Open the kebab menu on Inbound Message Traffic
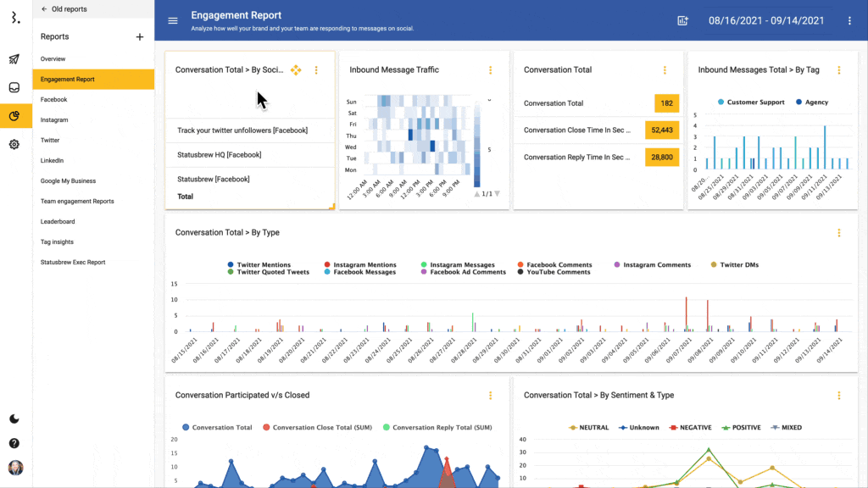The height and width of the screenshot is (488, 868). [x=491, y=70]
